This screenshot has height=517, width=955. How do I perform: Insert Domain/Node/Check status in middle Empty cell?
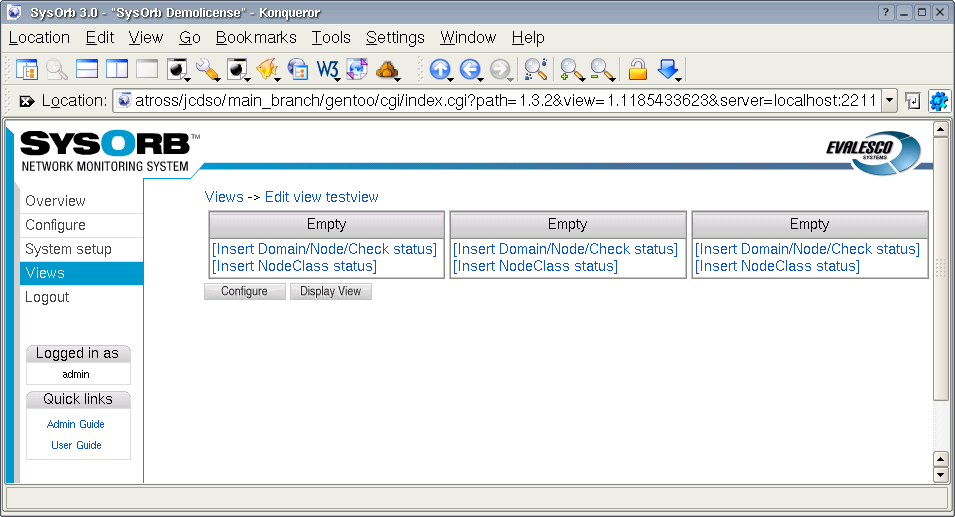pos(565,249)
